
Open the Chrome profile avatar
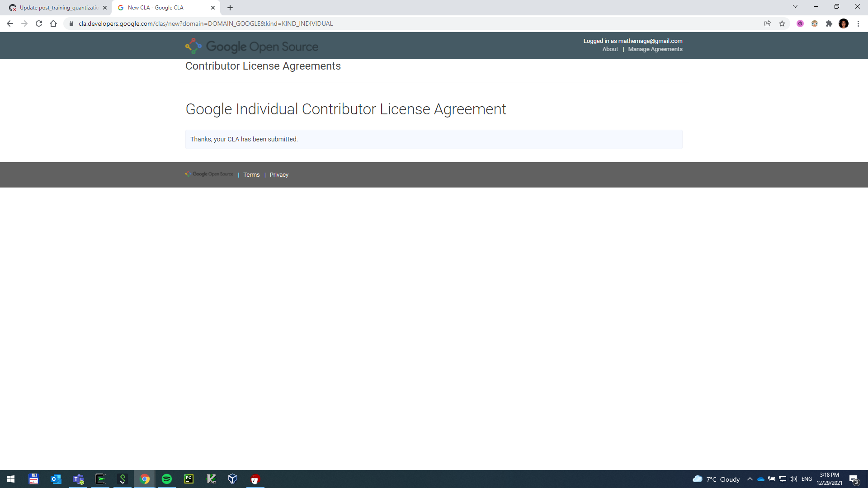(x=844, y=23)
